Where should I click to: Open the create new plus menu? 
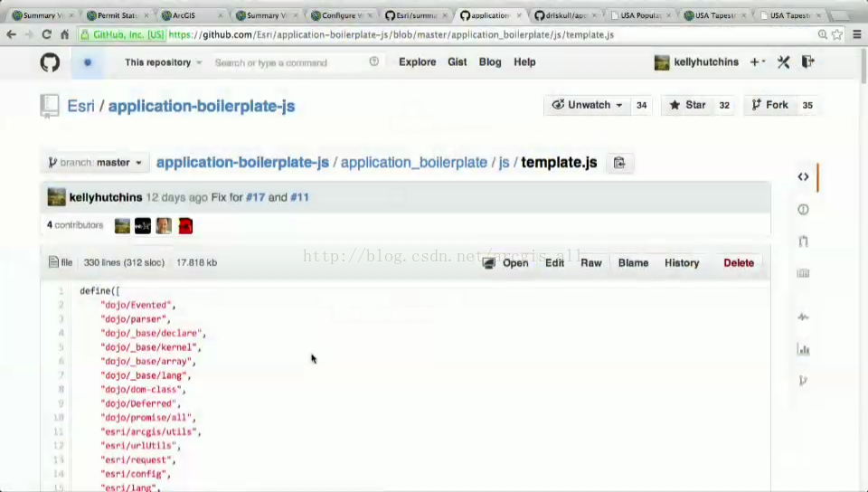[758, 62]
